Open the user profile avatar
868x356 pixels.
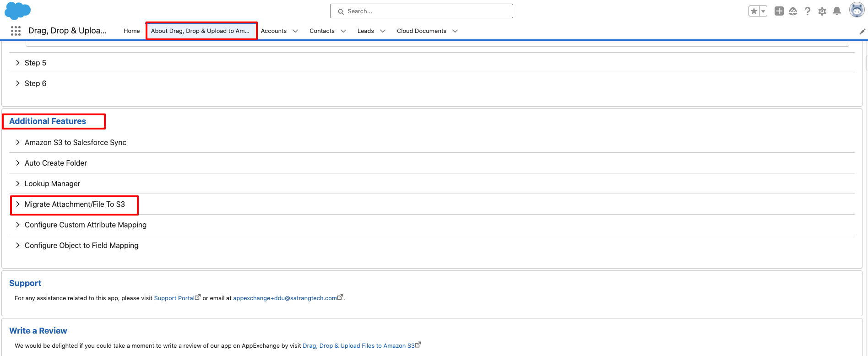click(x=857, y=10)
